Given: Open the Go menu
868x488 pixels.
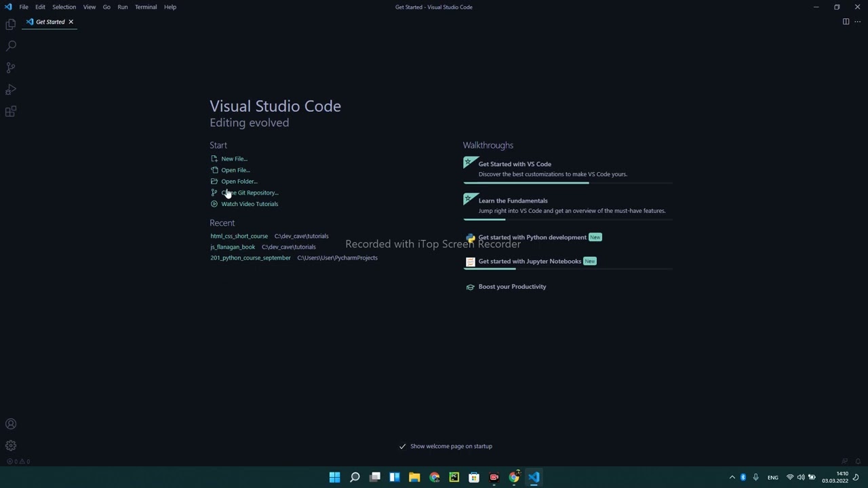Looking at the screenshot, I should 106,7.
